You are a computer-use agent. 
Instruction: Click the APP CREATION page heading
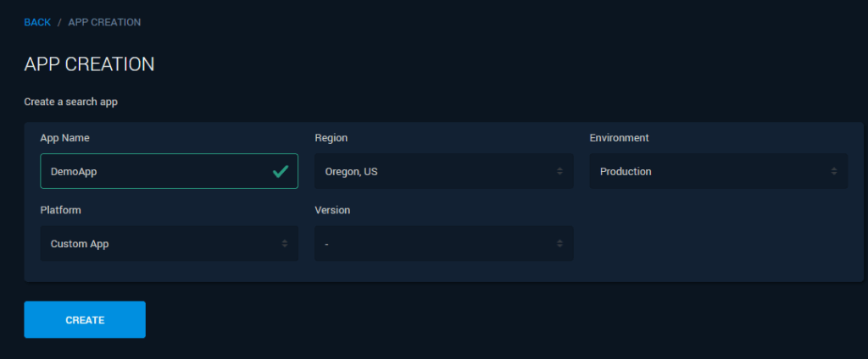[89, 64]
